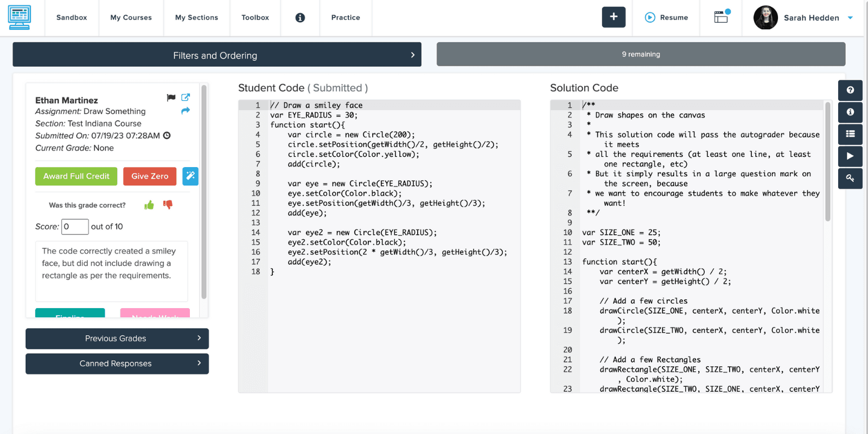Click the 9 remaining progress bar
The height and width of the screenshot is (434, 868).
coord(641,54)
